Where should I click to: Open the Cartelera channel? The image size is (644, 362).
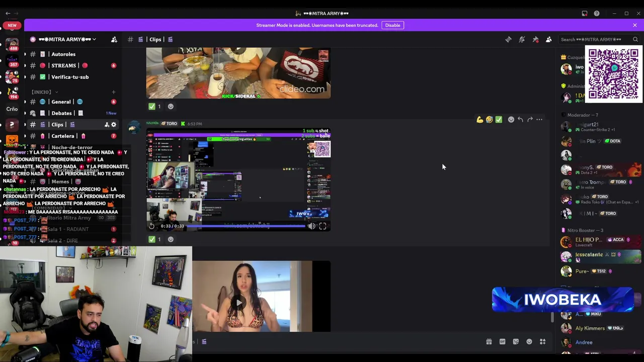[73, 136]
